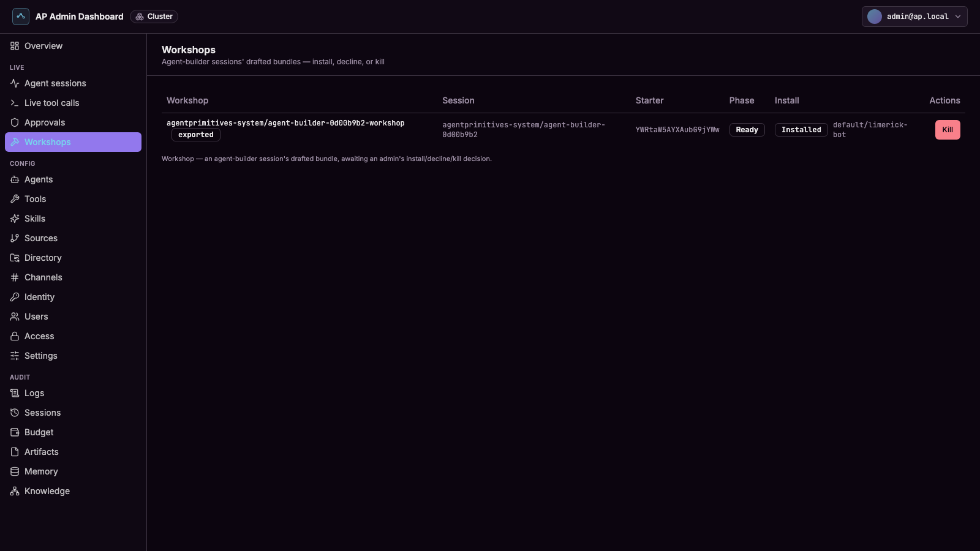Image resolution: width=980 pixels, height=551 pixels.
Task: Open the admin@ap.local account dropdown
Action: coord(914,17)
